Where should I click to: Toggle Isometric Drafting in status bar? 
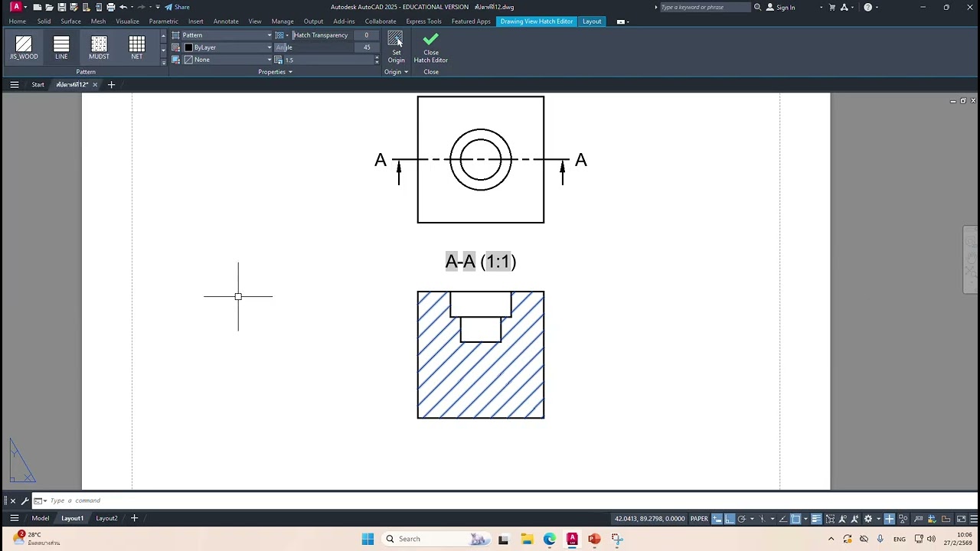(762, 519)
